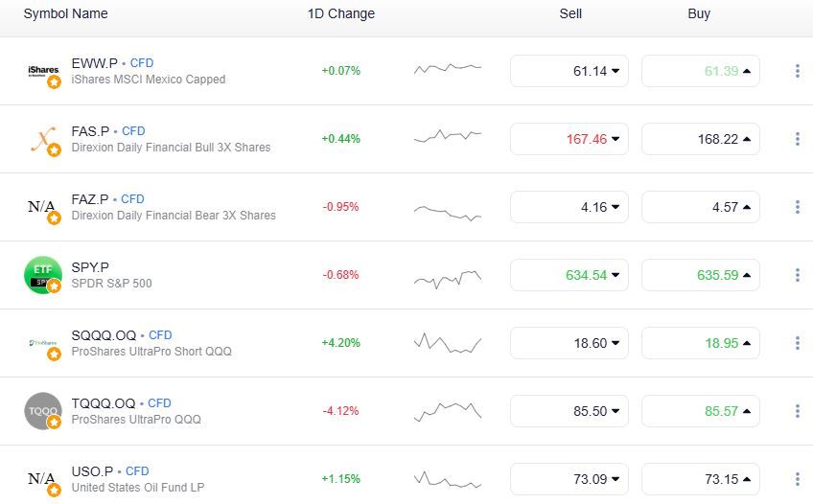Buy SQQQ.OQ at 18.95
This screenshot has height=504, width=813.
point(701,343)
